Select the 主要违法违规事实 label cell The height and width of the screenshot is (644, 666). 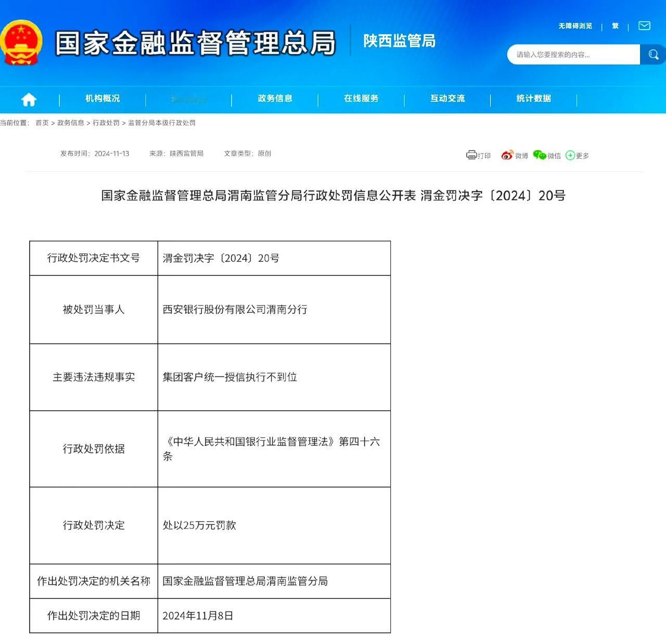94,377
